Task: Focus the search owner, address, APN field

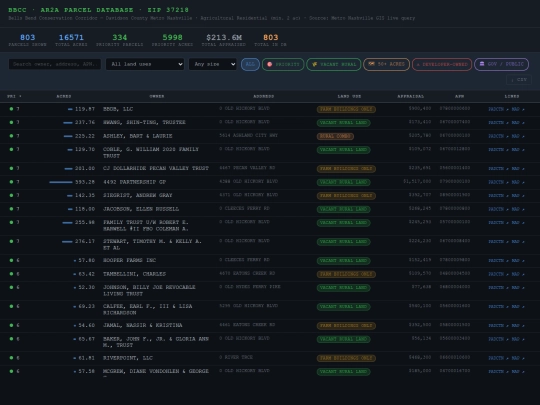Action: (x=55, y=64)
